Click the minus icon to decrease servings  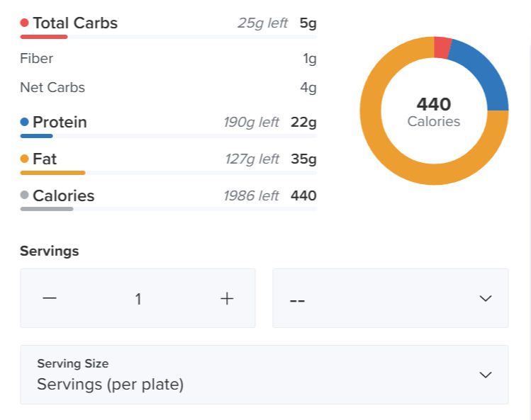[49, 298]
